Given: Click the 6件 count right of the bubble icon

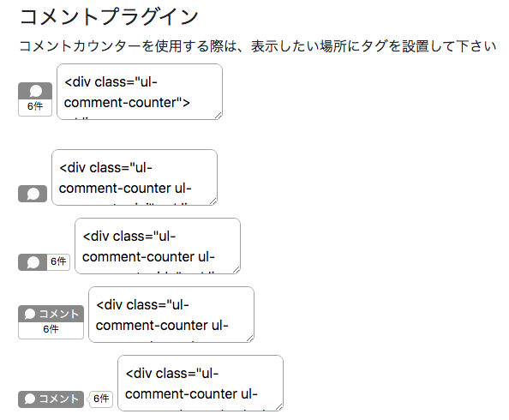Looking at the screenshot, I should [x=58, y=261].
